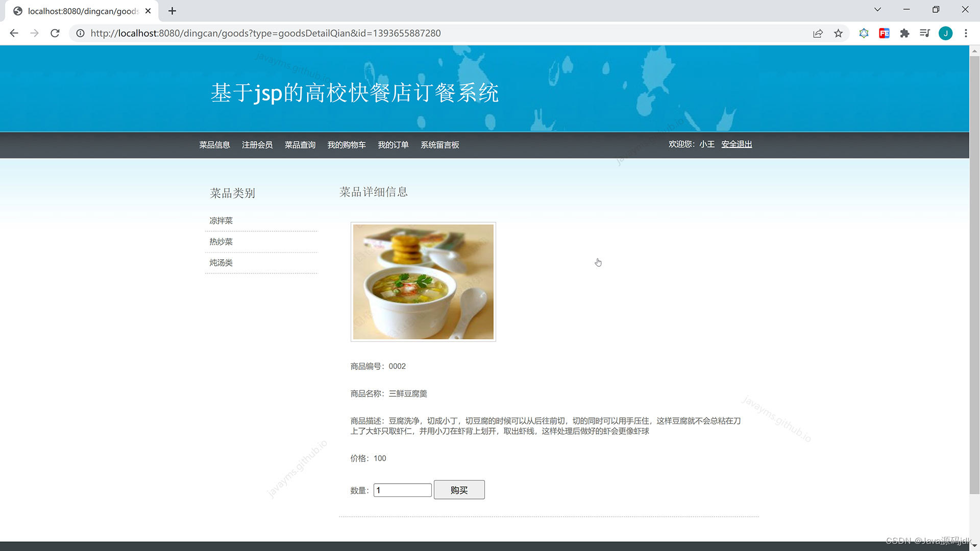Image resolution: width=980 pixels, height=551 pixels.
Task: Open the 系统留言板 menu item
Action: coord(439,145)
